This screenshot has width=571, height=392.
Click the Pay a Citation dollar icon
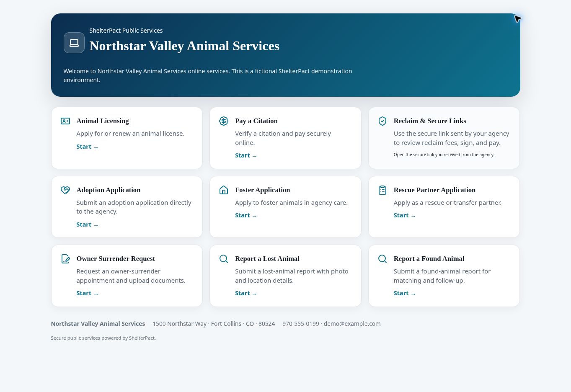(x=224, y=121)
